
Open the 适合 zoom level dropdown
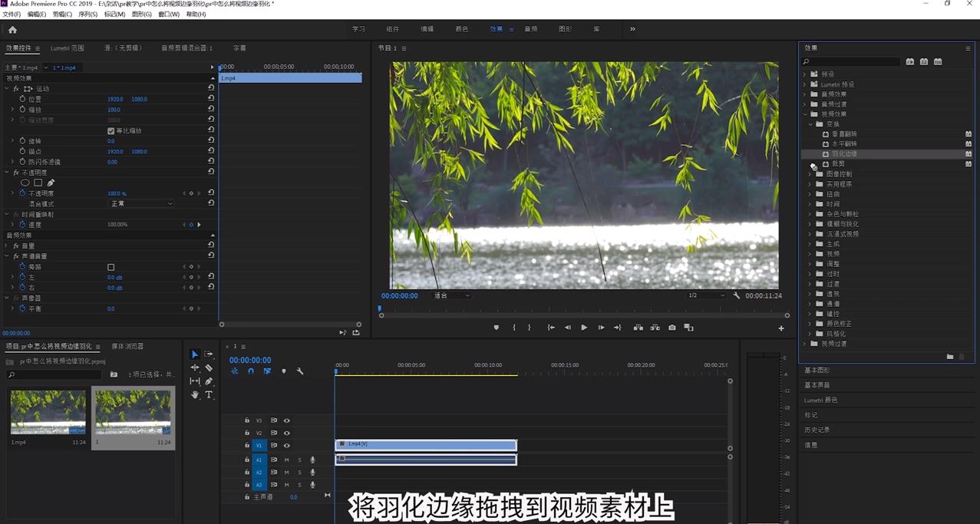(x=452, y=295)
